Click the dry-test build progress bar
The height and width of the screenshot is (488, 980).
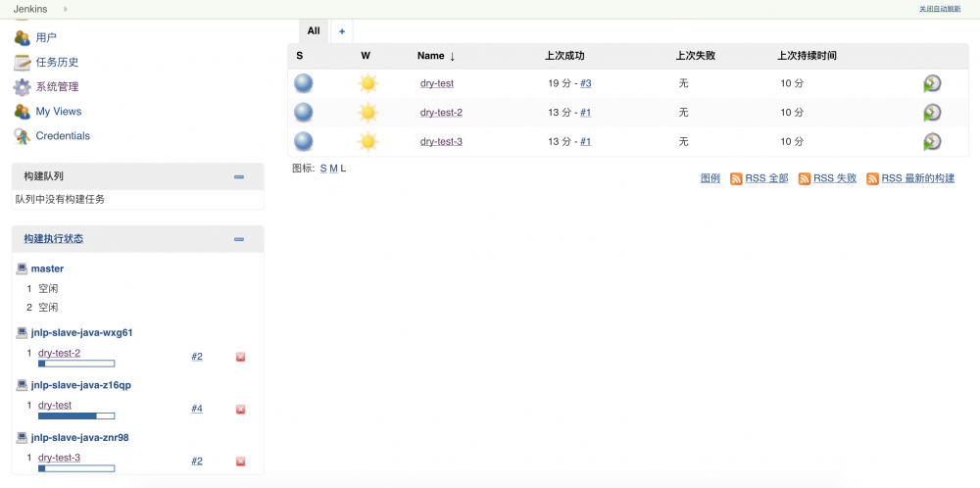76,415
